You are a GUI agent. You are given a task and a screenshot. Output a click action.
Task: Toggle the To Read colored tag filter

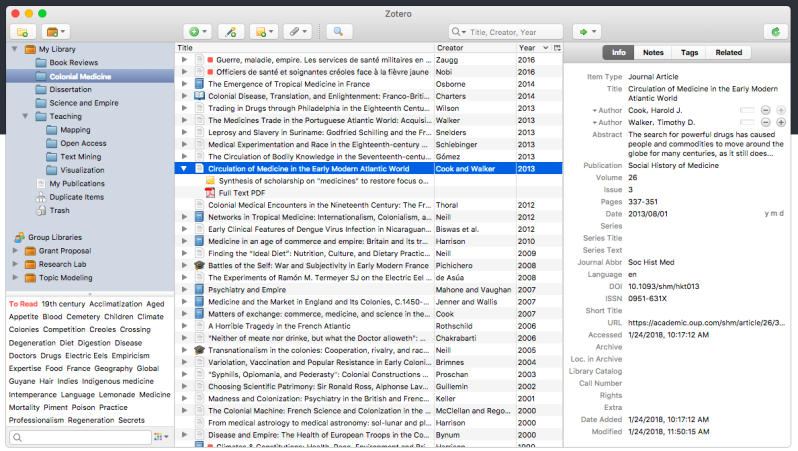(22, 304)
